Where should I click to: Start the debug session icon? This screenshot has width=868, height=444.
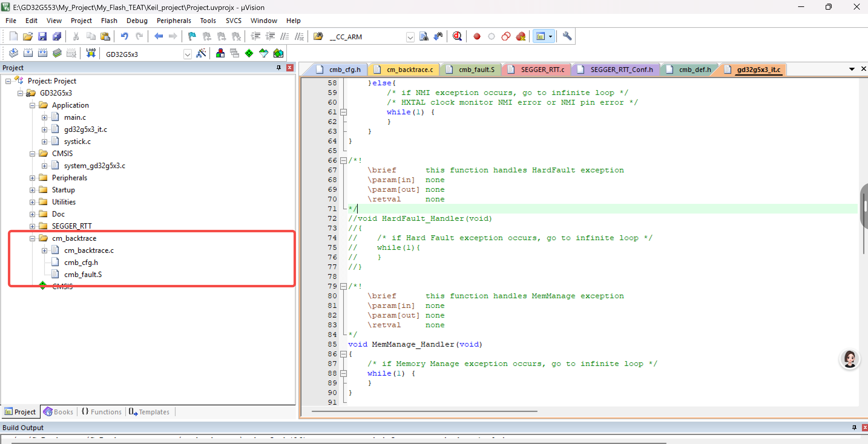coord(457,36)
